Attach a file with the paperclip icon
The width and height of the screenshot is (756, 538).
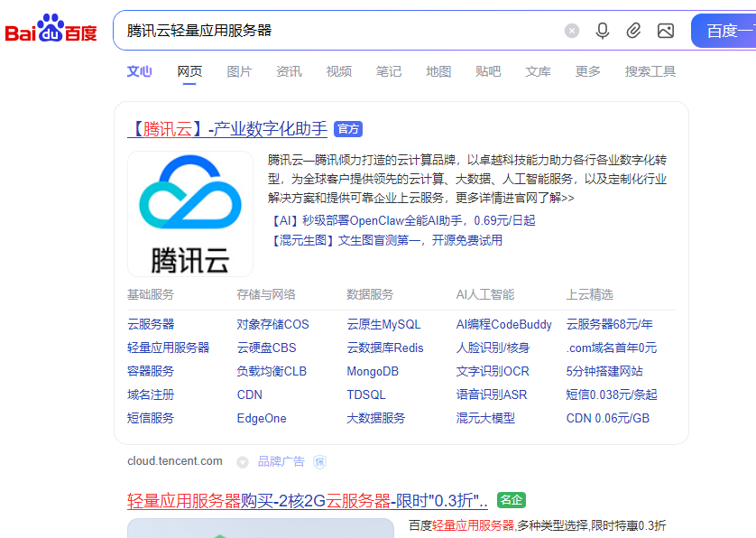pos(633,31)
